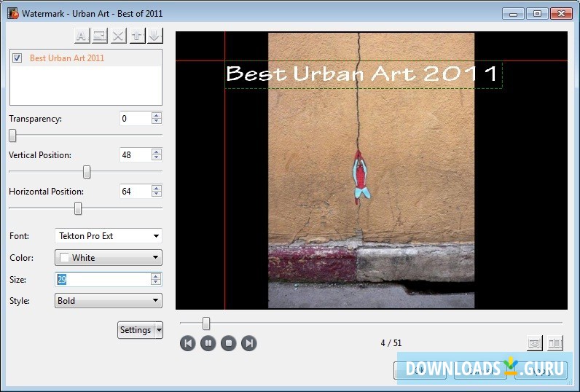Uncheck the Best Urban Art 2011 watermark
580x392 pixels.
(17, 58)
